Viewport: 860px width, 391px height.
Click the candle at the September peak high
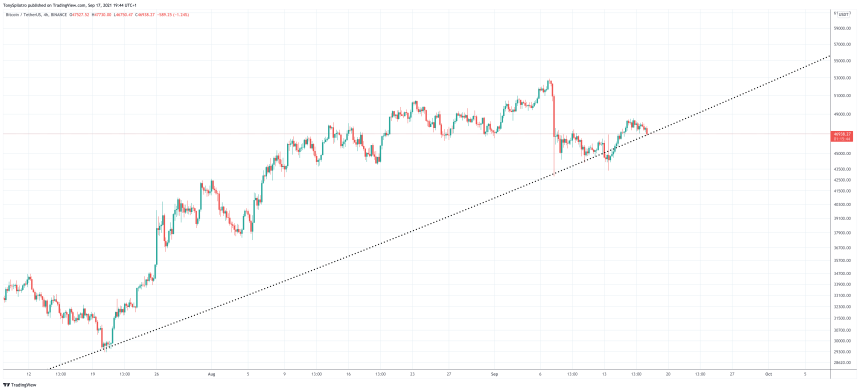coord(549,83)
